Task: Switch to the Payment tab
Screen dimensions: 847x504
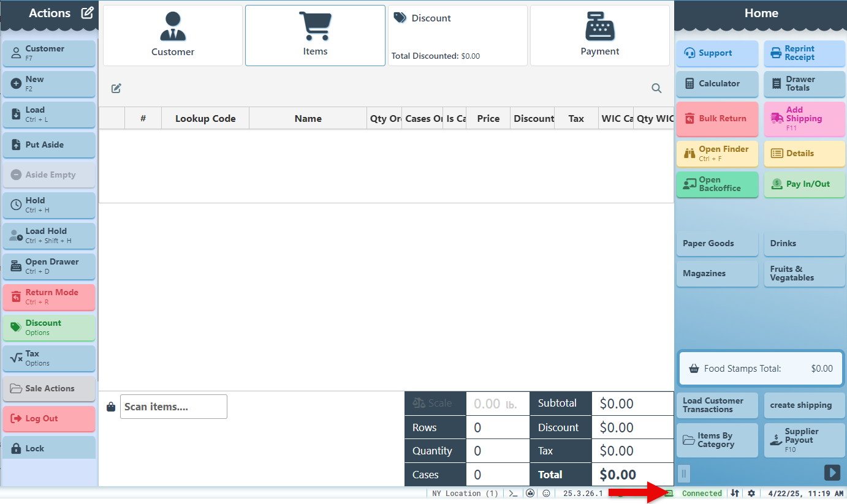Action: point(599,36)
